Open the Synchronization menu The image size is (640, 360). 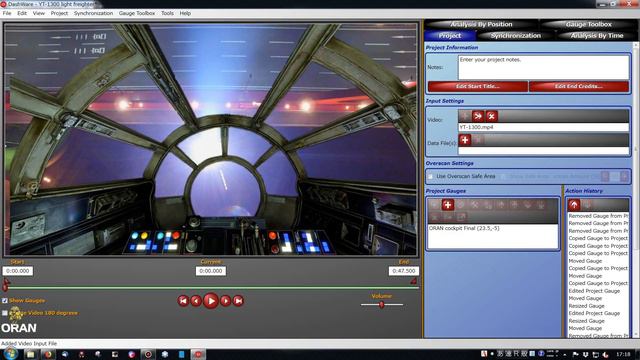click(x=93, y=13)
